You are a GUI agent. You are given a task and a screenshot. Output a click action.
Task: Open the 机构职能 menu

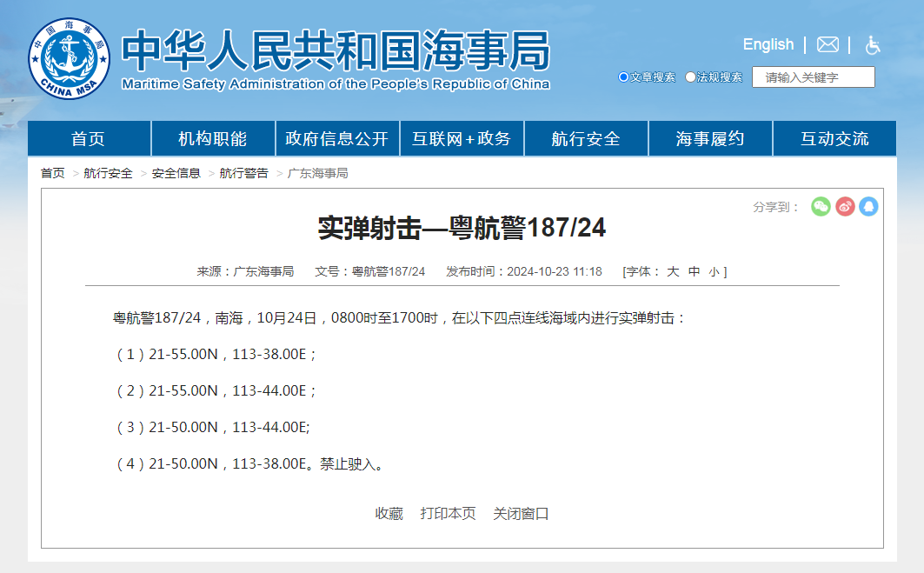213,139
